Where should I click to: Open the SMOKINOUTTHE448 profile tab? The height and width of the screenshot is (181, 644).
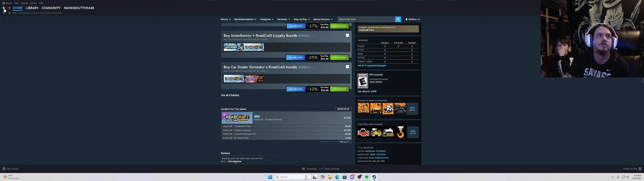click(79, 8)
